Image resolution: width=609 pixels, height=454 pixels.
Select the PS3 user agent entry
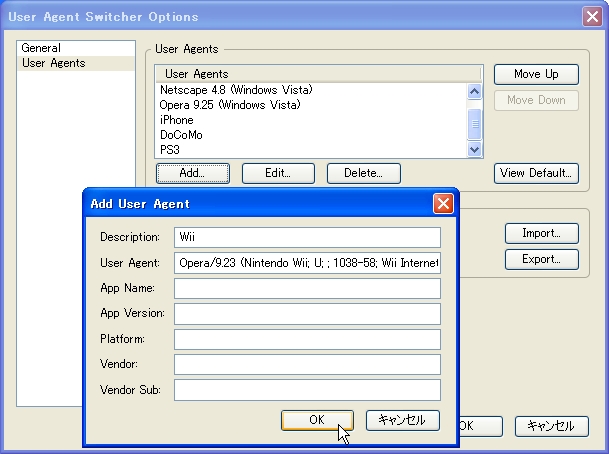click(x=311, y=150)
